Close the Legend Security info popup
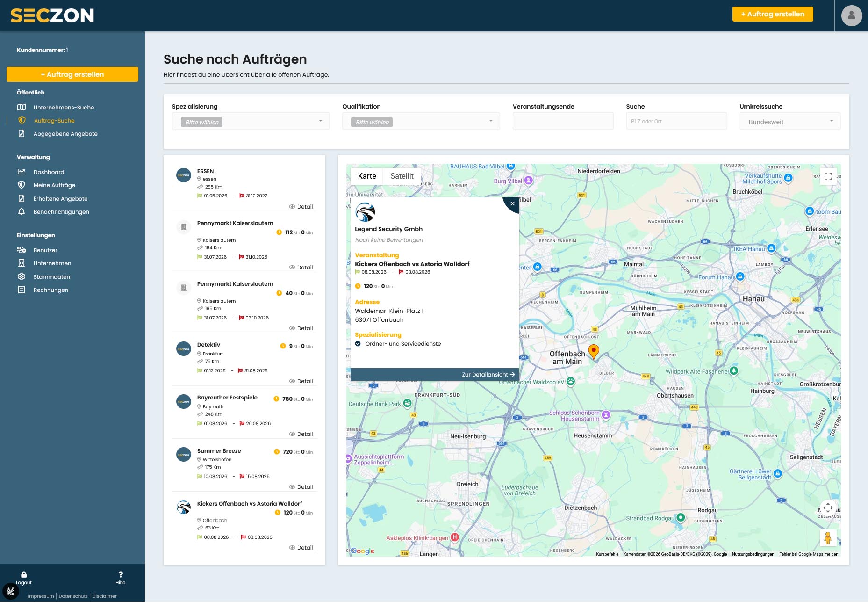The image size is (868, 602). (512, 203)
